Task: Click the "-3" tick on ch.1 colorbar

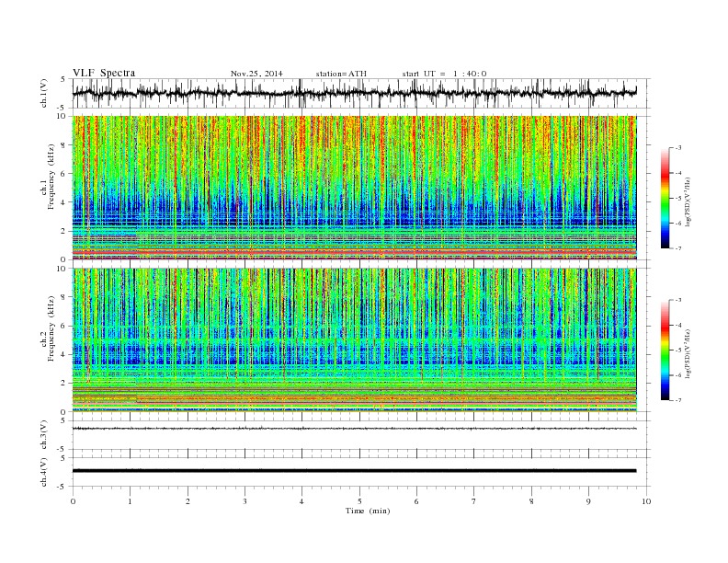Action: pyautogui.click(x=677, y=148)
